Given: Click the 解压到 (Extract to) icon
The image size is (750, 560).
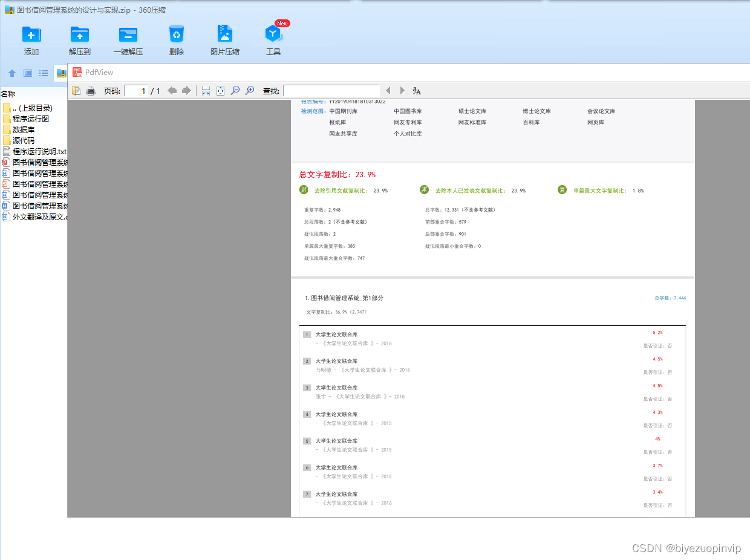Looking at the screenshot, I should coord(80,34).
